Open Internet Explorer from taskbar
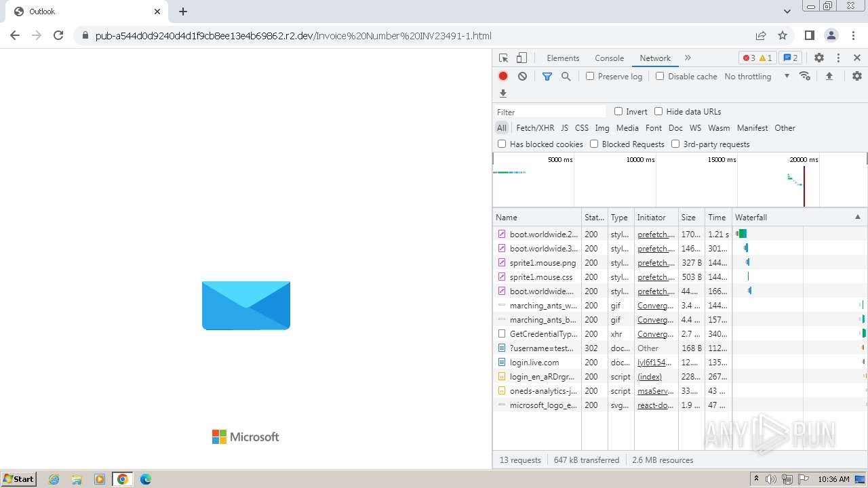 pyautogui.click(x=54, y=479)
